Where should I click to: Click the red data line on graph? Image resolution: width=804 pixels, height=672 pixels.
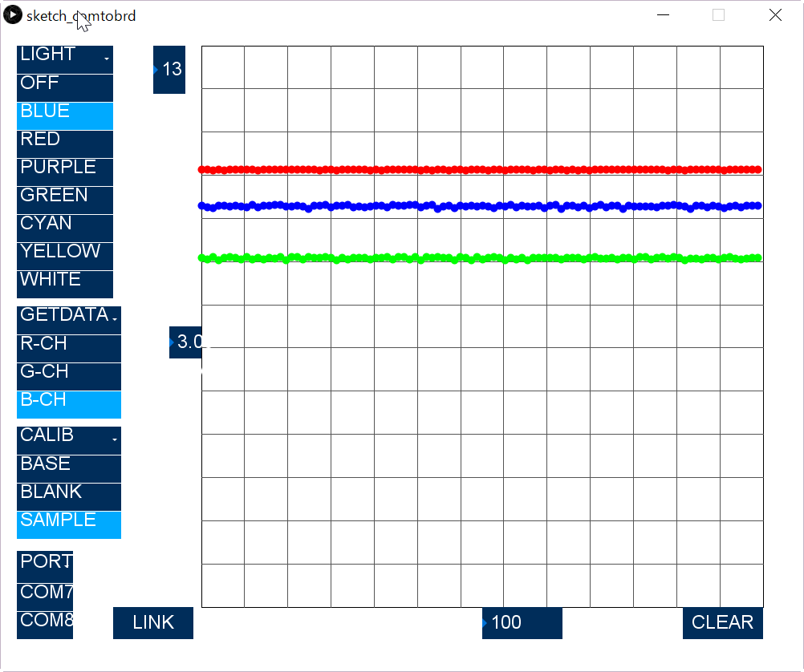click(480, 170)
